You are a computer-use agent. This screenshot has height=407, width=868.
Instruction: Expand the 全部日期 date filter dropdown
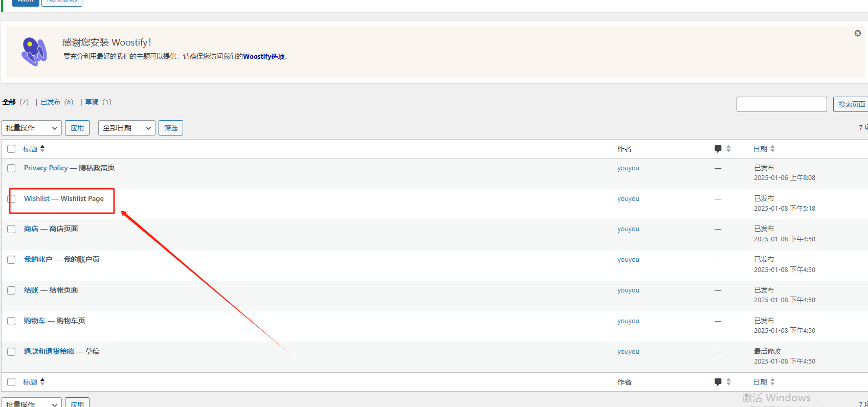(x=126, y=128)
